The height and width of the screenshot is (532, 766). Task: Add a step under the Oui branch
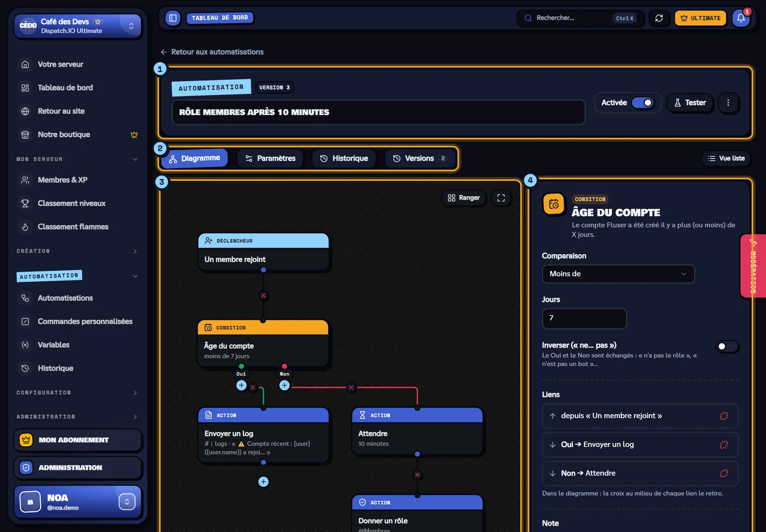[241, 385]
